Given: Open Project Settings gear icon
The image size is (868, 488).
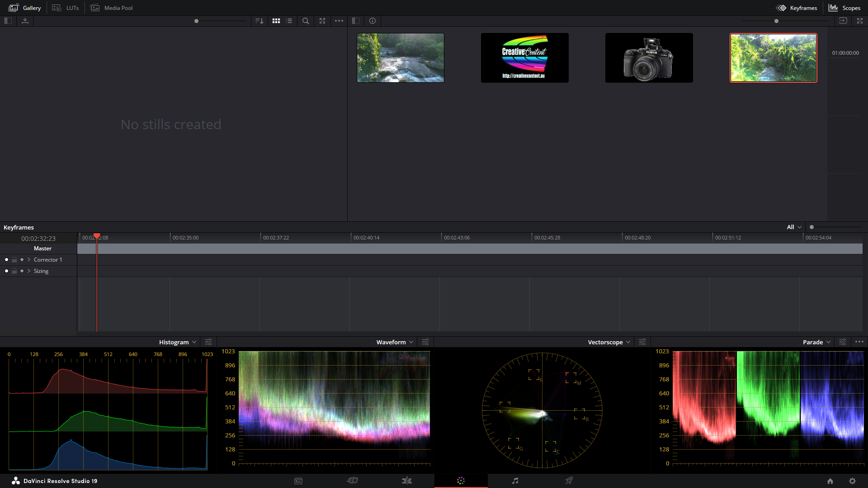Looking at the screenshot, I should click(852, 481).
